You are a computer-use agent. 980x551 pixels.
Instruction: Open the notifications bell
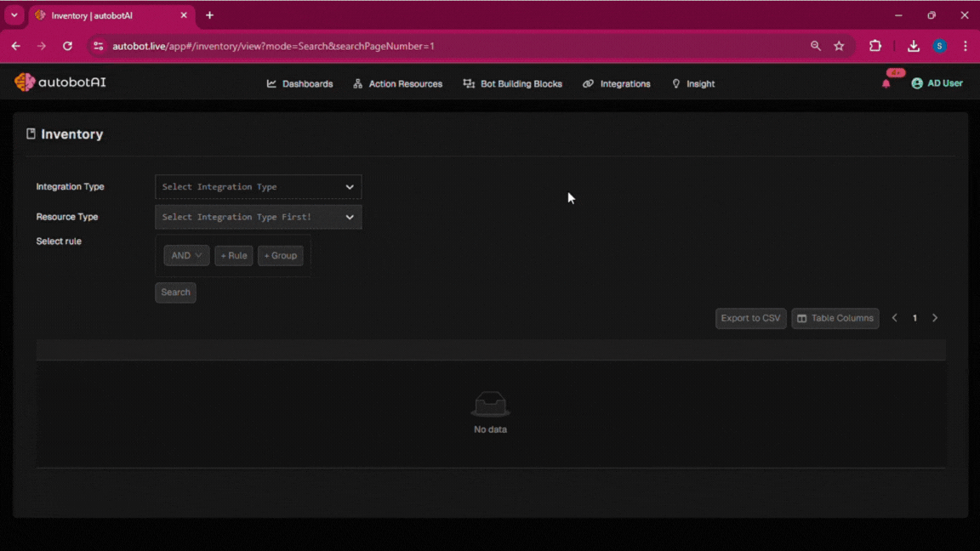point(886,83)
